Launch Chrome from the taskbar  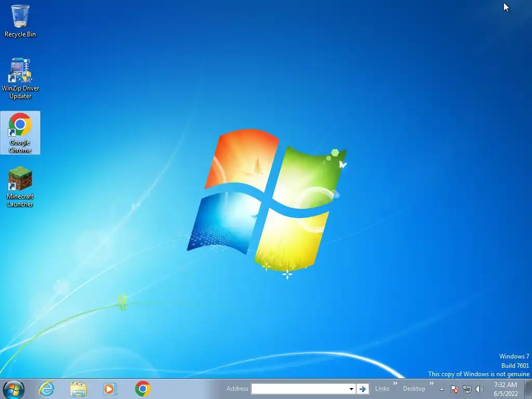142,389
